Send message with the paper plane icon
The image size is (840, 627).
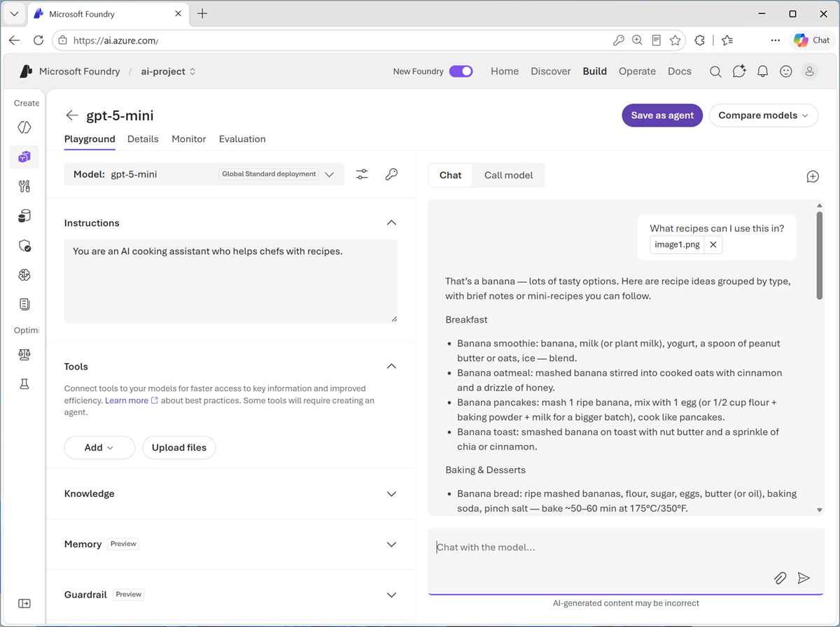pos(804,578)
